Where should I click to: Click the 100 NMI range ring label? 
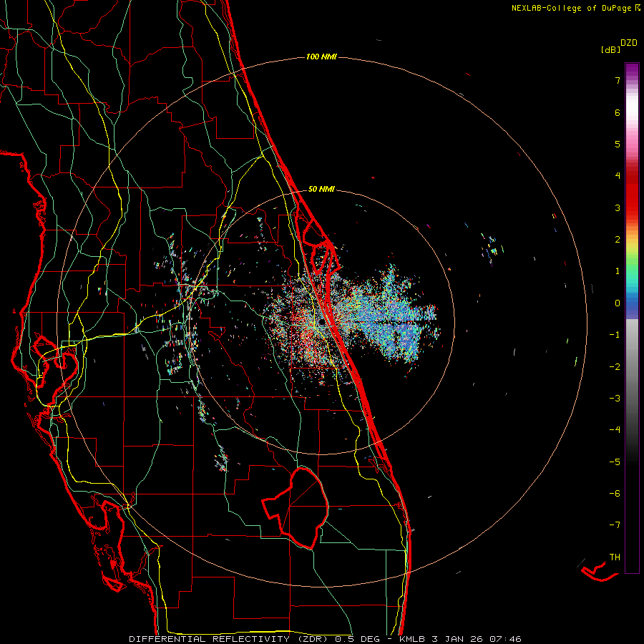point(321,57)
